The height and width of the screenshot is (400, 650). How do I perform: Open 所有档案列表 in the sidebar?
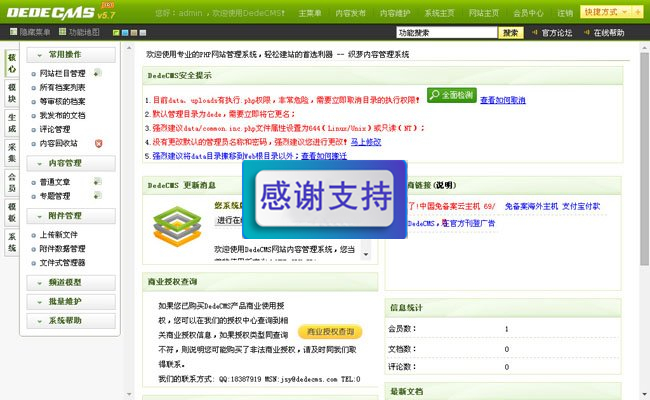click(62, 87)
